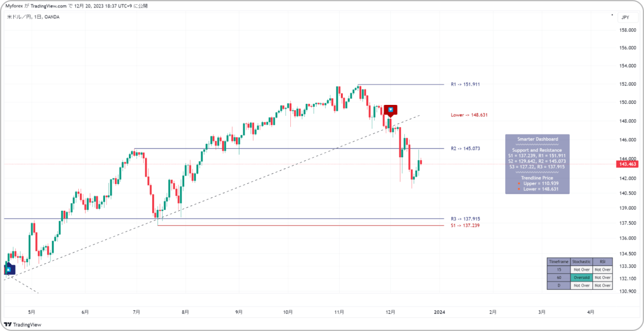
Task: Select the R2 -> 145.073 resistance label
Action: pos(465,148)
